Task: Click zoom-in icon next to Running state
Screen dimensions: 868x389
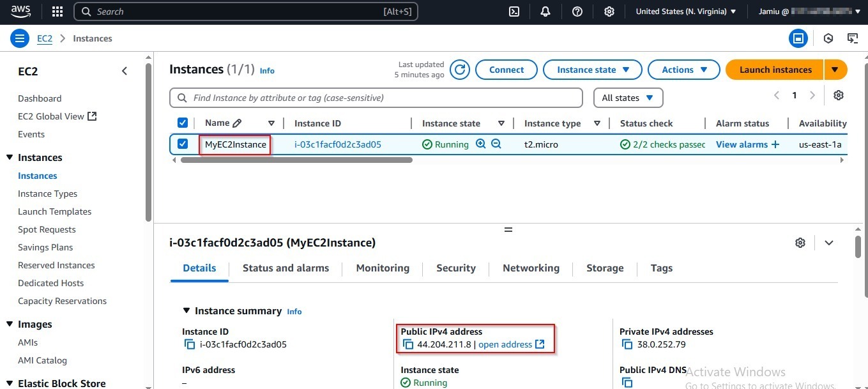Action: pos(481,144)
